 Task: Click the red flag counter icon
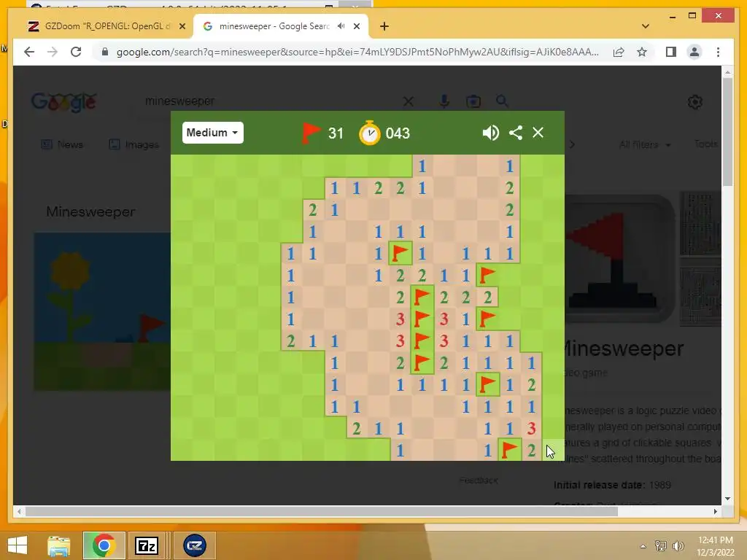[x=311, y=133]
